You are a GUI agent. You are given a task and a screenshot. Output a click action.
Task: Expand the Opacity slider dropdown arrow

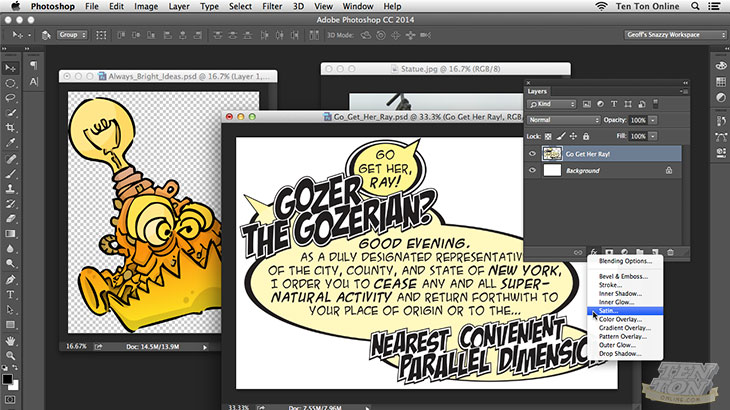(x=653, y=120)
